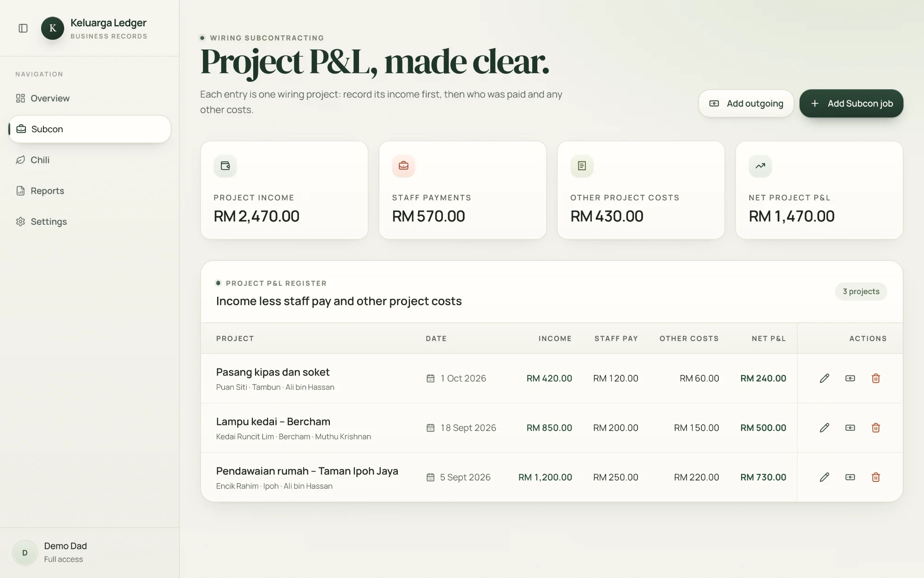The height and width of the screenshot is (578, 924).
Task: Click the RM 570.00 staff payments total
Action: coord(429,216)
